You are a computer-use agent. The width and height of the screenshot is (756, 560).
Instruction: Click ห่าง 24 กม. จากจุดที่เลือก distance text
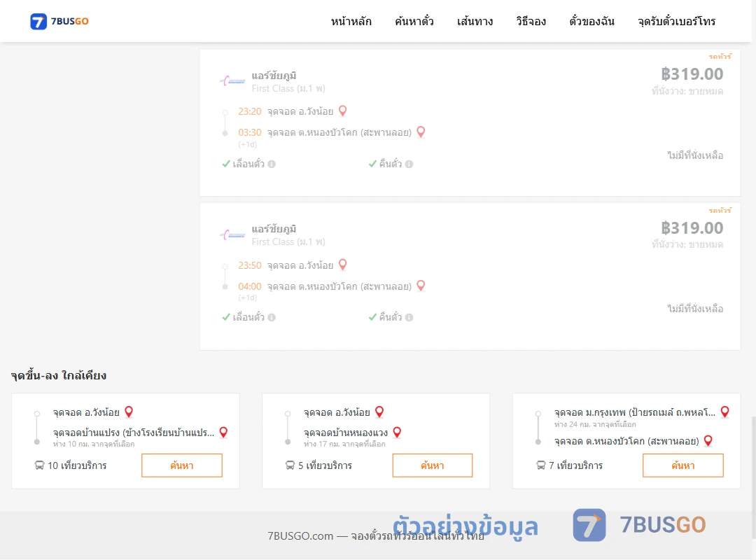click(595, 424)
